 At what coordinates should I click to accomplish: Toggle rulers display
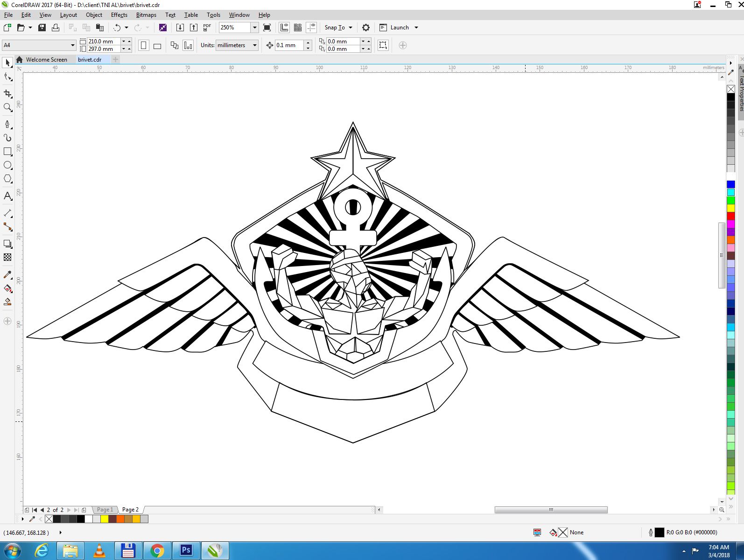(284, 28)
